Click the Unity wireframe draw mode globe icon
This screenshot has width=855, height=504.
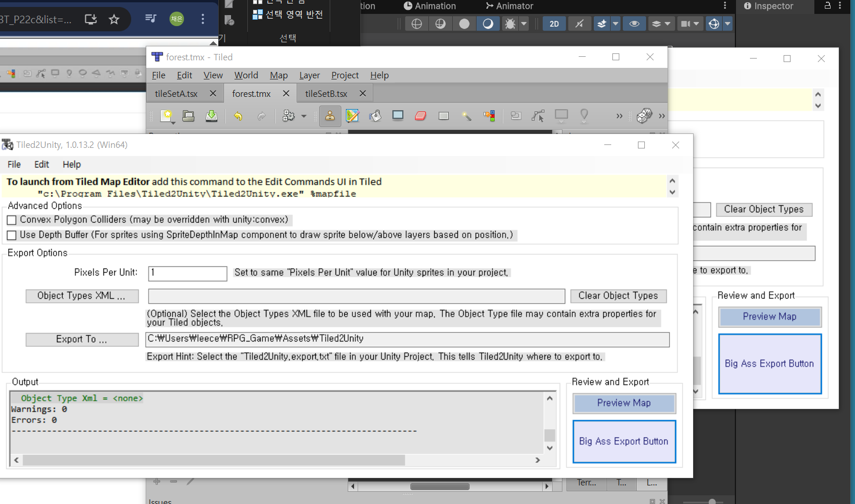tap(417, 24)
